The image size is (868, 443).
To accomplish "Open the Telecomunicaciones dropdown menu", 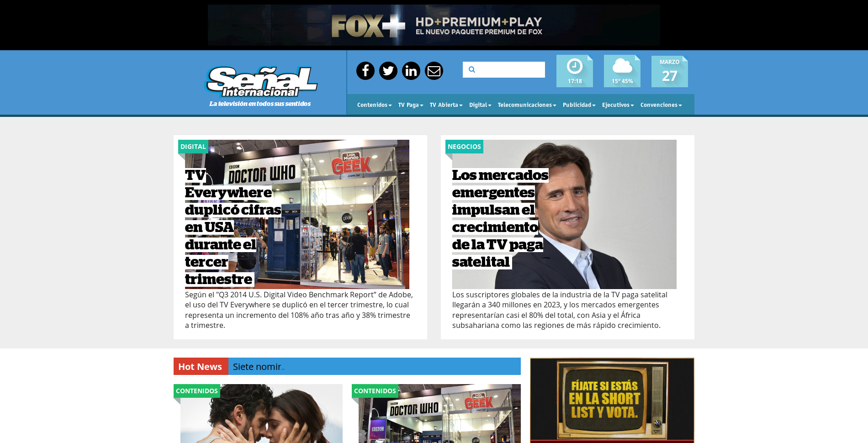I will (526, 105).
